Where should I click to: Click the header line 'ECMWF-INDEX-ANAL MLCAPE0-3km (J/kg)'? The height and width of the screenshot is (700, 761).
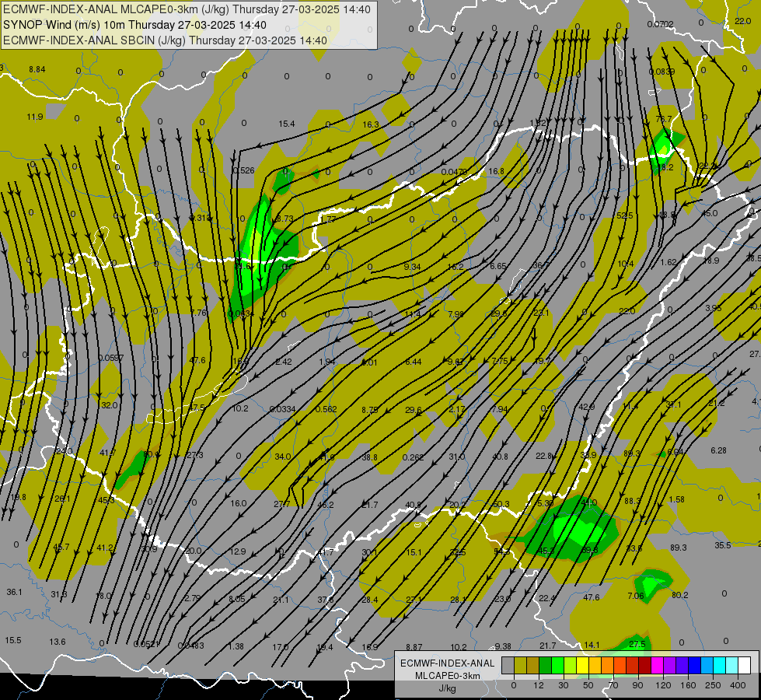pyautogui.click(x=187, y=9)
